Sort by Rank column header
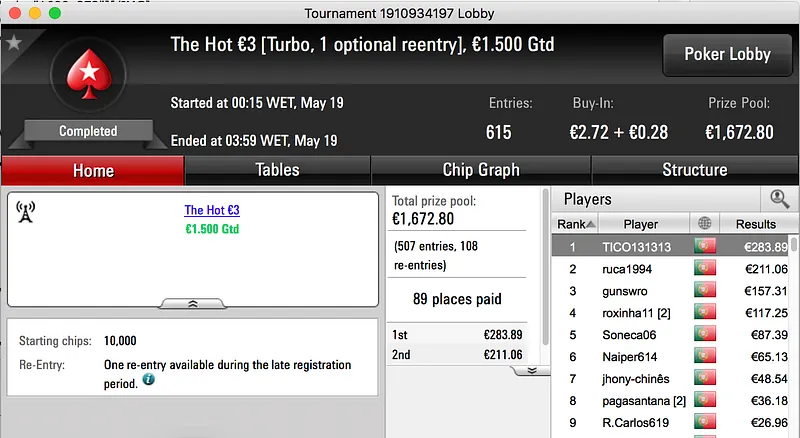 pos(576,224)
